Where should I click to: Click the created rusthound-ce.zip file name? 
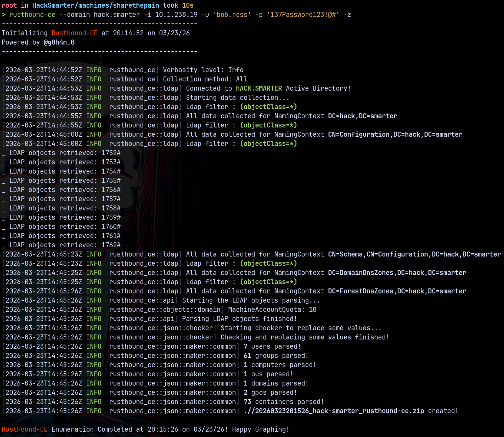(x=333, y=411)
